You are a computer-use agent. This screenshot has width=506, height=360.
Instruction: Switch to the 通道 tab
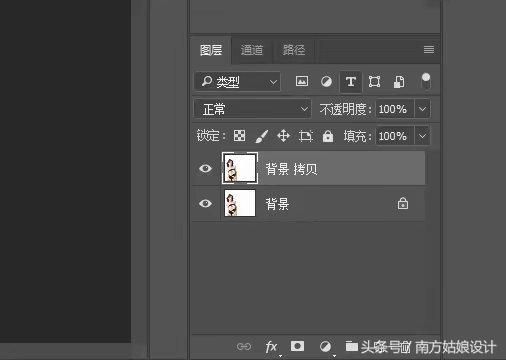252,50
